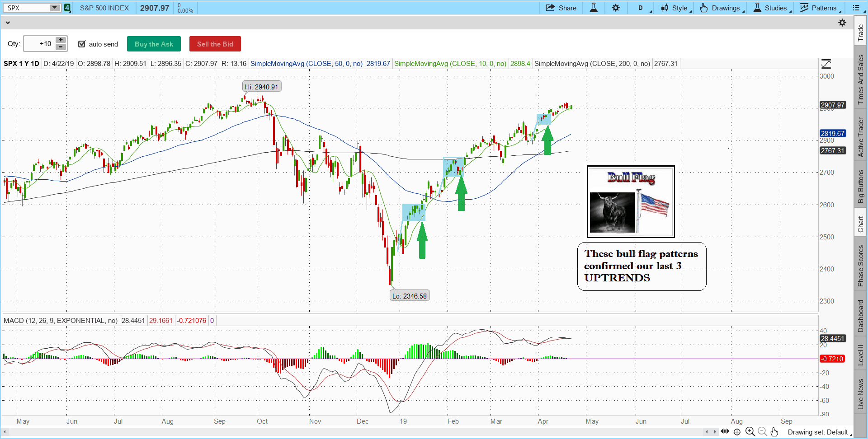The width and height of the screenshot is (868, 439).
Task: Click the flask icon next to Share
Action: tap(594, 8)
